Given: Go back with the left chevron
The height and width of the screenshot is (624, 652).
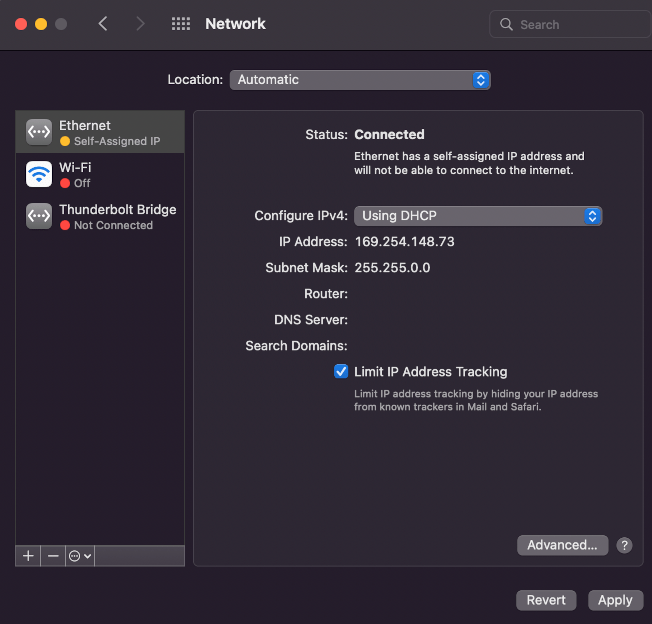Looking at the screenshot, I should pos(103,24).
